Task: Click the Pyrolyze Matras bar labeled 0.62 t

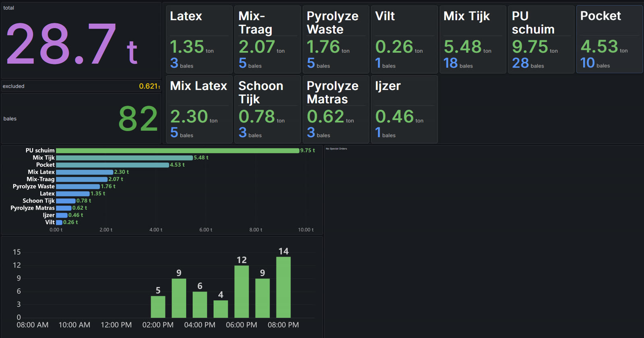Action: [x=64, y=208]
